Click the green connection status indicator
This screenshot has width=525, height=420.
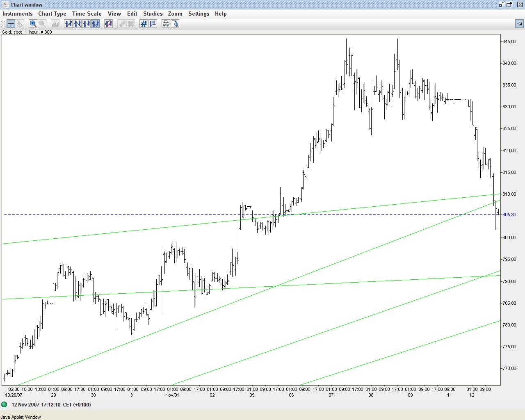[x=5, y=405]
